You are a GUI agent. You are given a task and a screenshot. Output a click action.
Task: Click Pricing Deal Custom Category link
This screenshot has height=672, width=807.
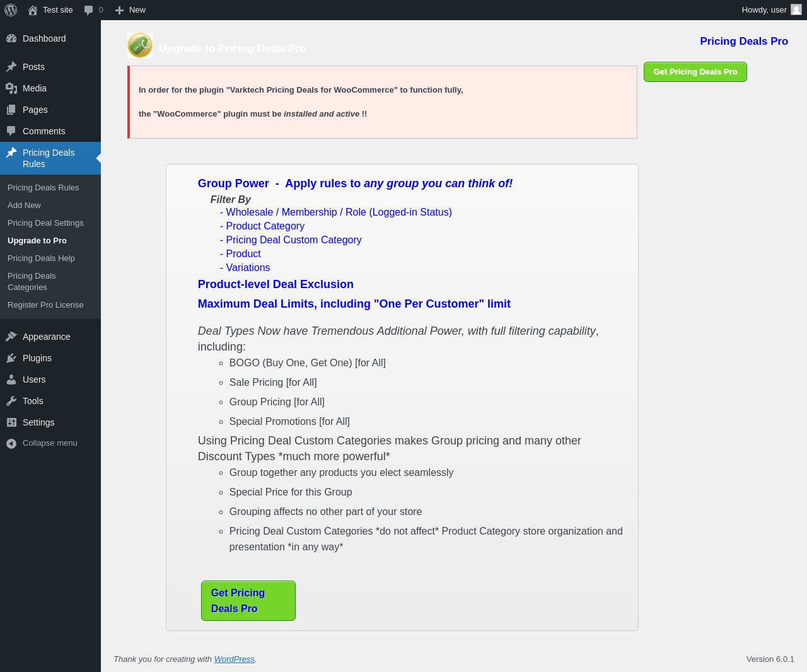pos(291,240)
